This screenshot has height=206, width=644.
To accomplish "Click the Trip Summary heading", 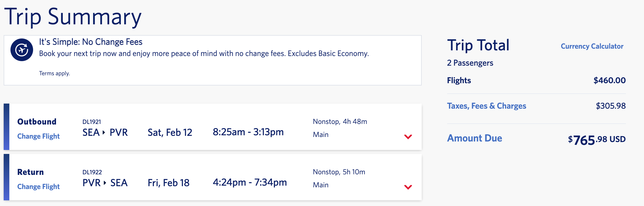I will tap(73, 16).
